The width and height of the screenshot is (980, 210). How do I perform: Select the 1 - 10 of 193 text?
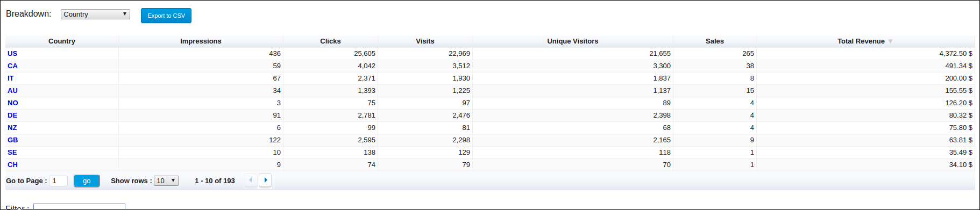215,181
